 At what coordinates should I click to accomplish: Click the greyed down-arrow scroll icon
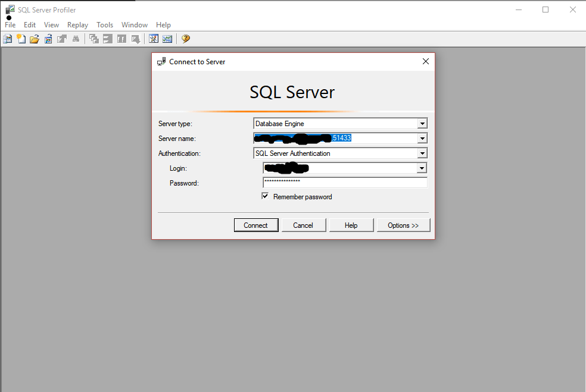(x=136, y=39)
